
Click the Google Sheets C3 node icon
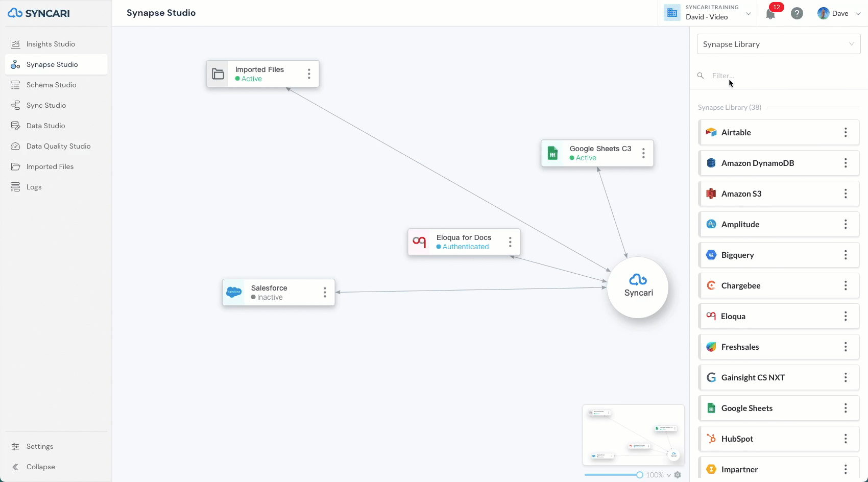(552, 153)
